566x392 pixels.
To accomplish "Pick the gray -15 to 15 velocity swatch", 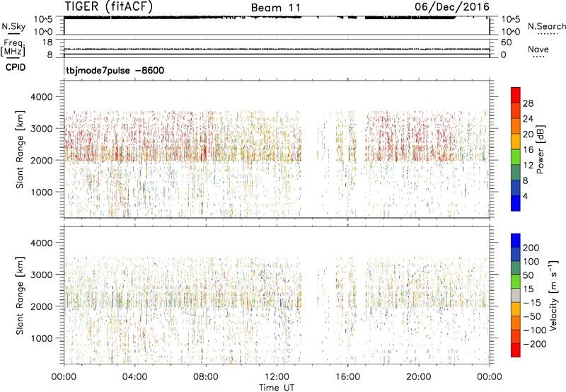I will pos(516,295).
